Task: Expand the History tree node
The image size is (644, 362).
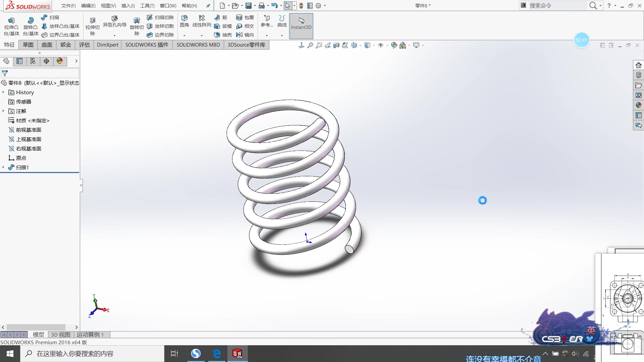Action: tap(3, 92)
